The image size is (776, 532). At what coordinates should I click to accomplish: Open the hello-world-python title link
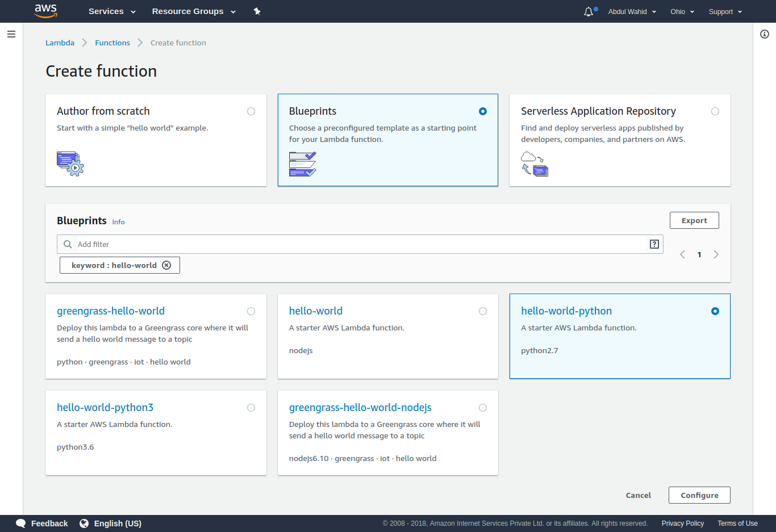[566, 311]
